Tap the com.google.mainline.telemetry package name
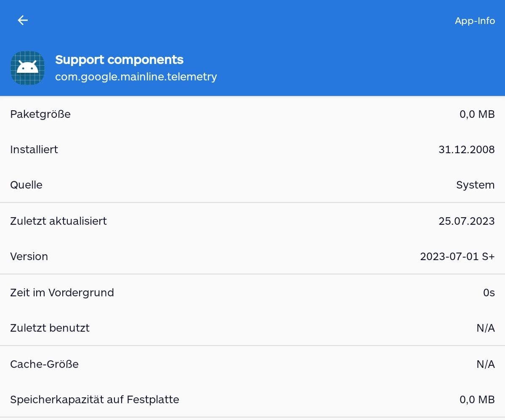The height and width of the screenshot is (420, 505). point(136,77)
